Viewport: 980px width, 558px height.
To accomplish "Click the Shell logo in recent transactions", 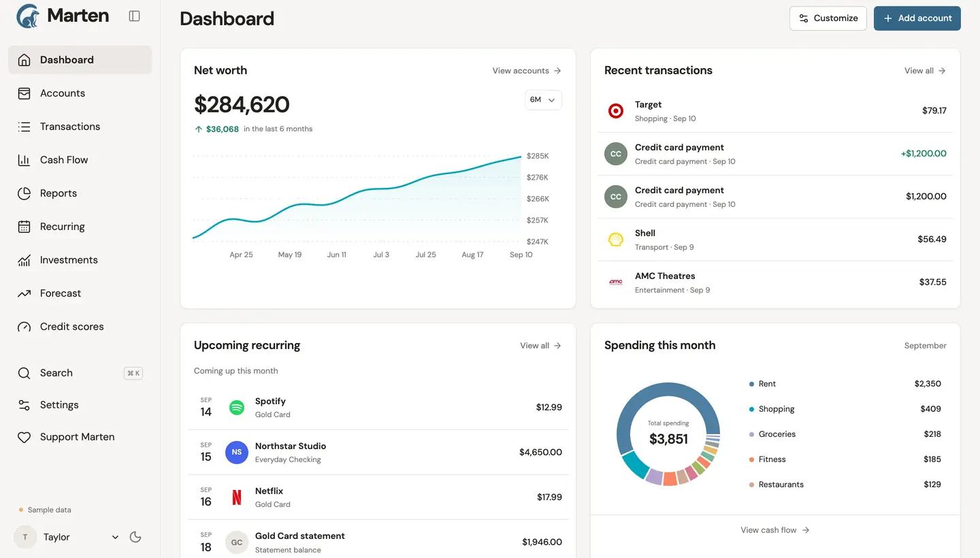I will pyautogui.click(x=616, y=240).
